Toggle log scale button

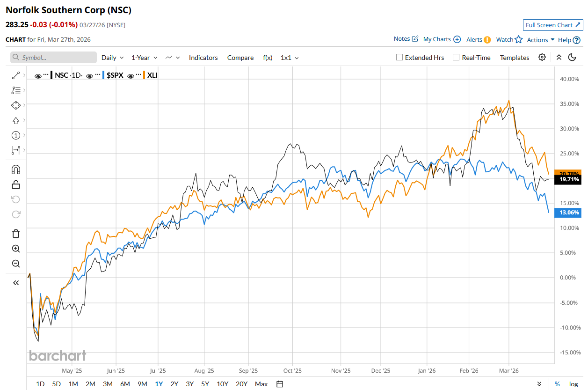coord(573,384)
